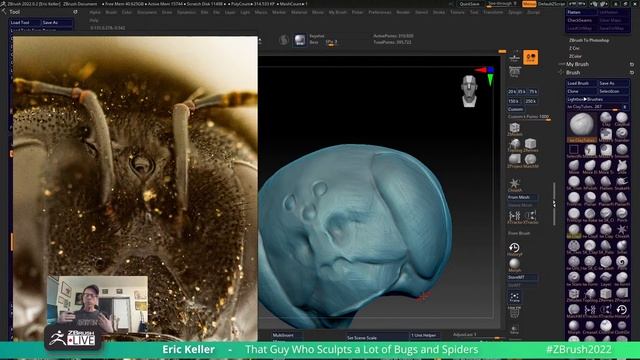Select the Move brush icon
640x360 pixels.
click(x=574, y=167)
